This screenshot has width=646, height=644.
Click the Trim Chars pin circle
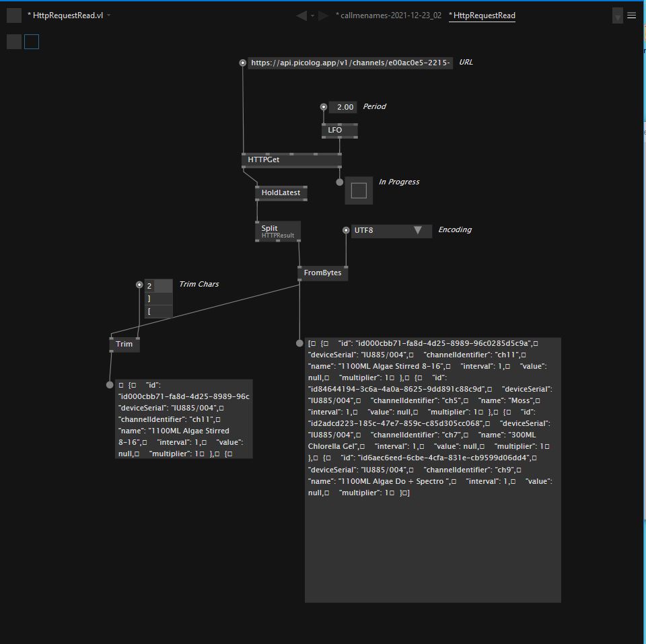click(x=139, y=285)
